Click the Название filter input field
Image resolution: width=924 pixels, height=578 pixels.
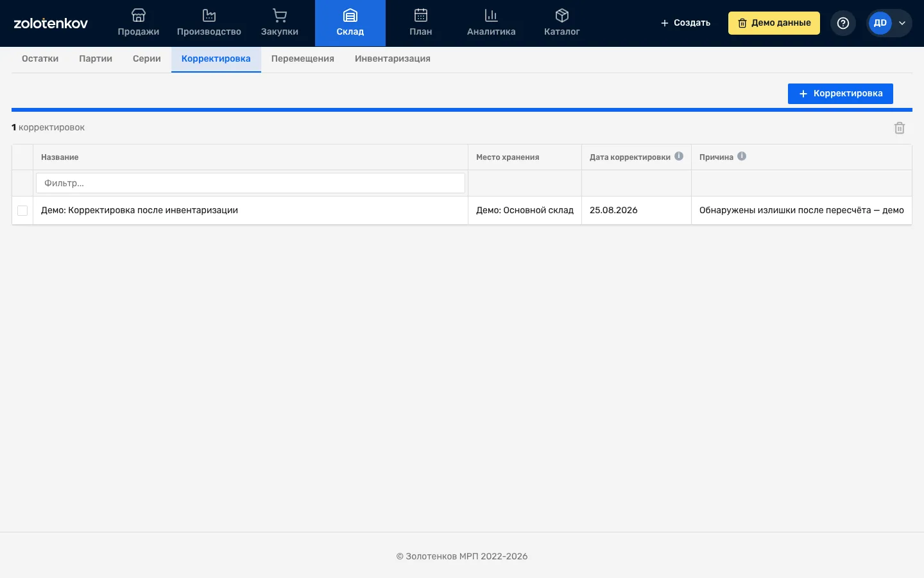click(x=250, y=183)
